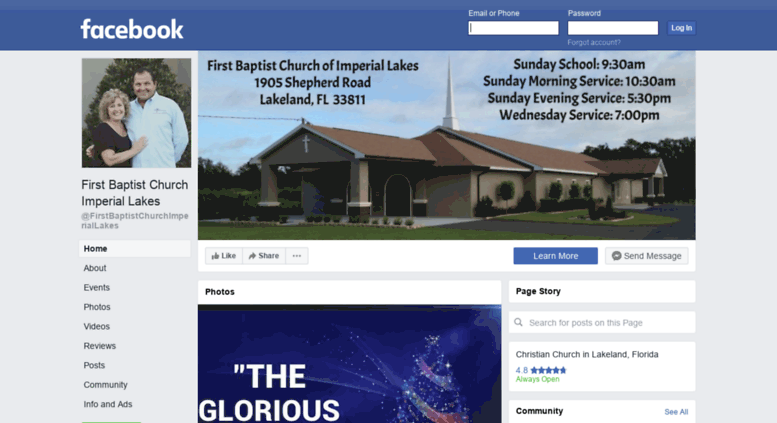Screen dimensions: 777x423
Task: Open the church cover photo
Action: [x=446, y=145]
